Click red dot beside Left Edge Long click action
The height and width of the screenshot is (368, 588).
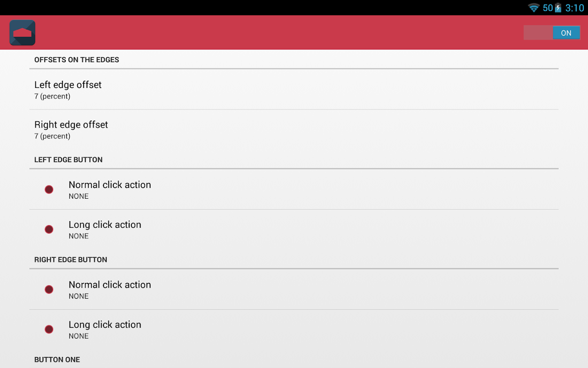pos(49,229)
